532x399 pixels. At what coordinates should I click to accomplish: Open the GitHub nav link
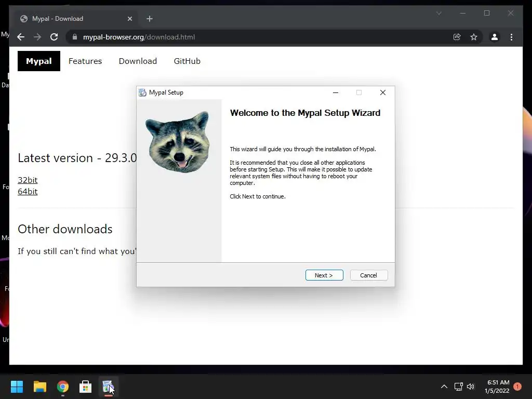[187, 61]
